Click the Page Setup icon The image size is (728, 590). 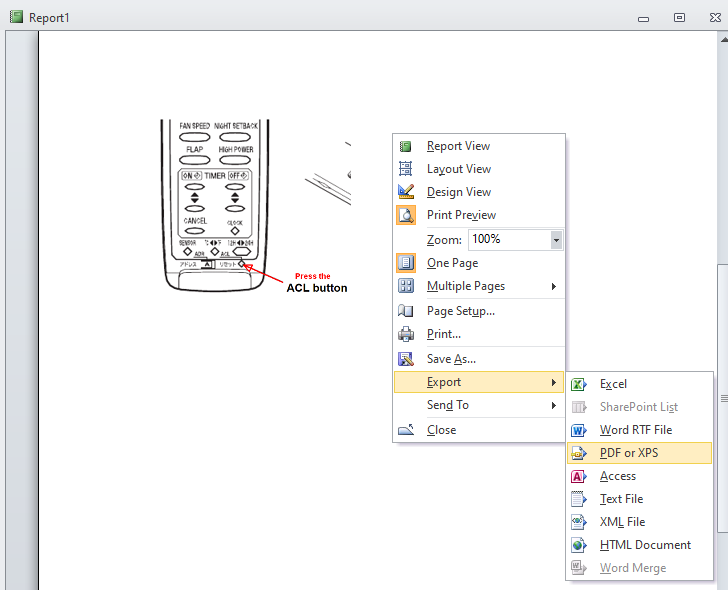click(405, 311)
